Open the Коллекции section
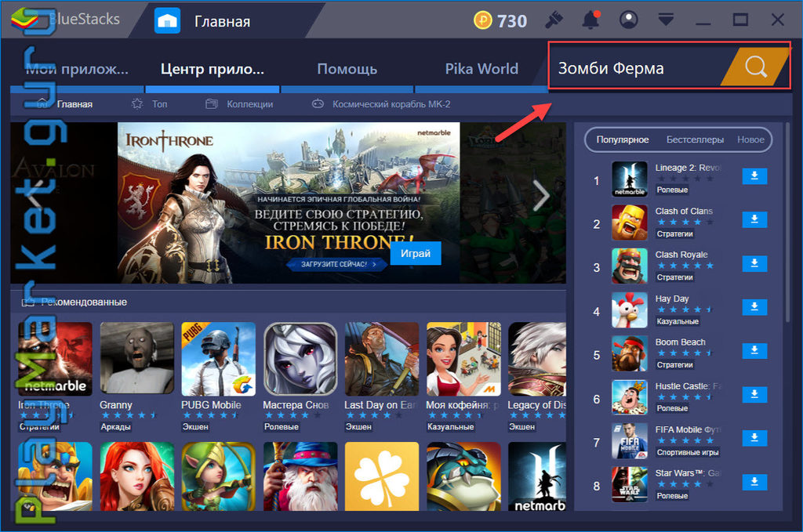Image resolution: width=803 pixels, height=532 pixels. [x=239, y=104]
